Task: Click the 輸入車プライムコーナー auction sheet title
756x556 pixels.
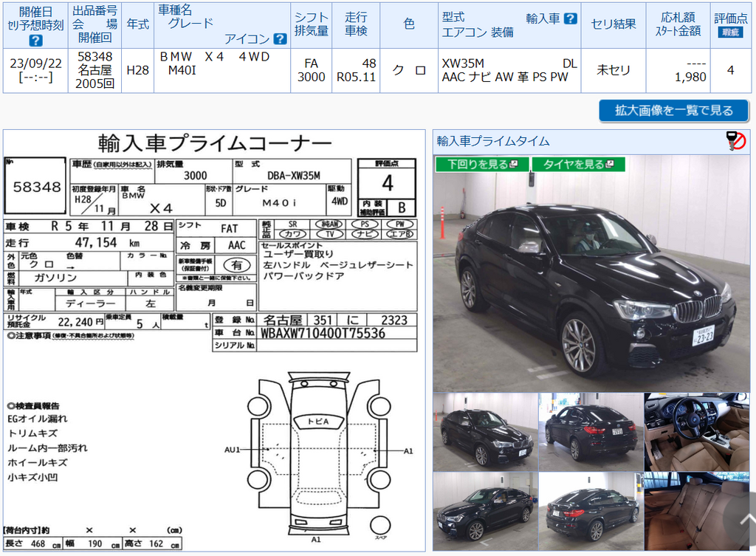Action: 215,143
